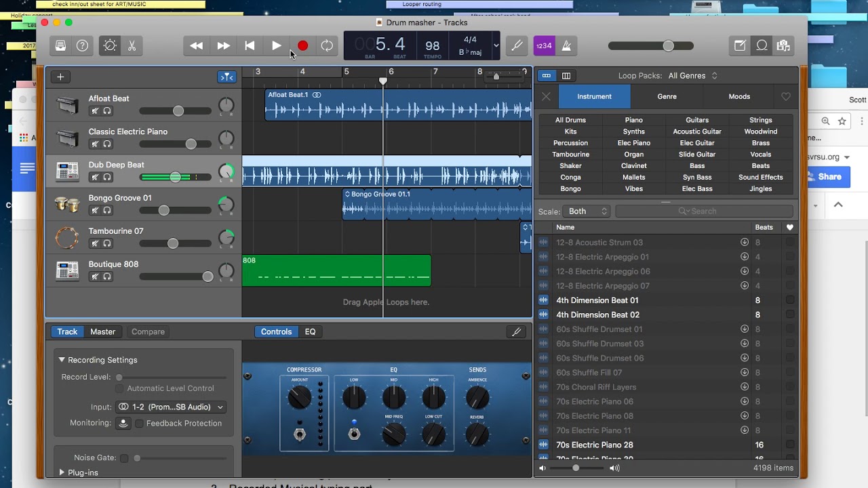Screen dimensions: 868x488
Task: Enable the Noise Gate checkbox
Action: [x=124, y=458]
